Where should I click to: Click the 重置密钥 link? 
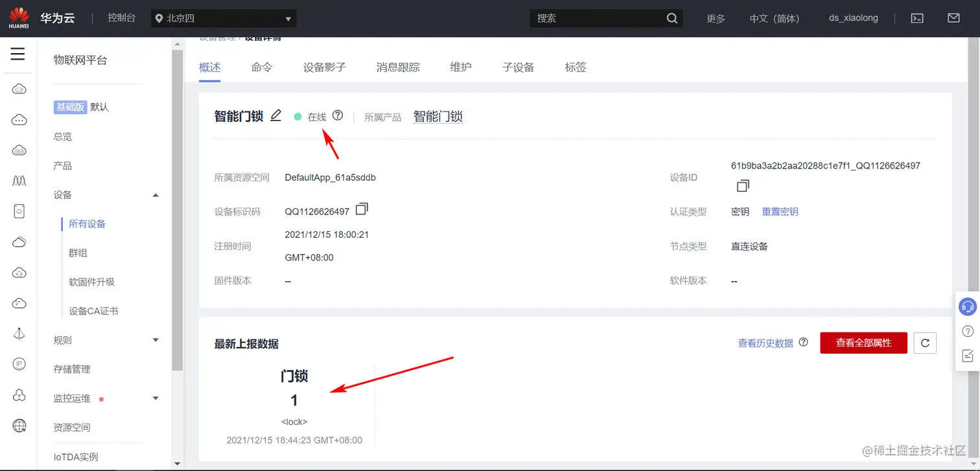tap(780, 211)
